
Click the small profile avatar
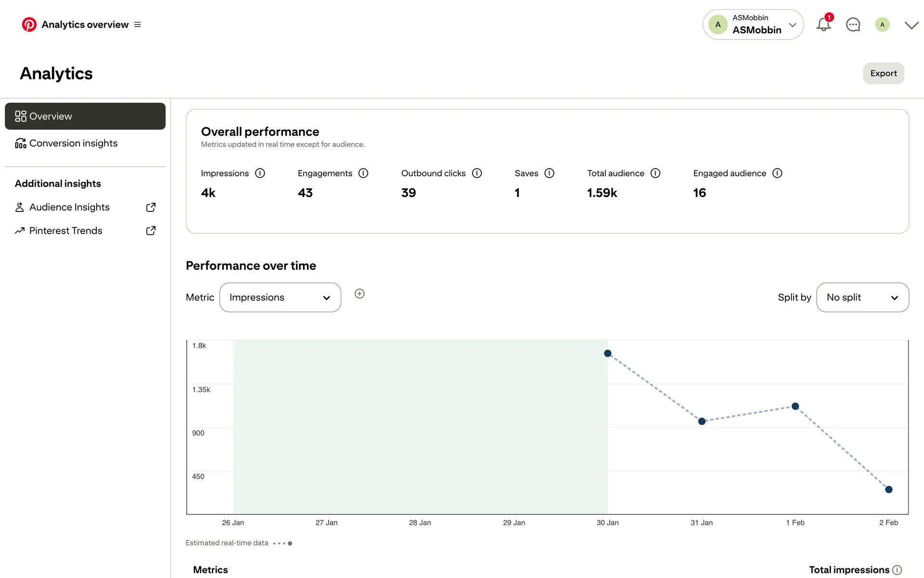pyautogui.click(x=882, y=25)
